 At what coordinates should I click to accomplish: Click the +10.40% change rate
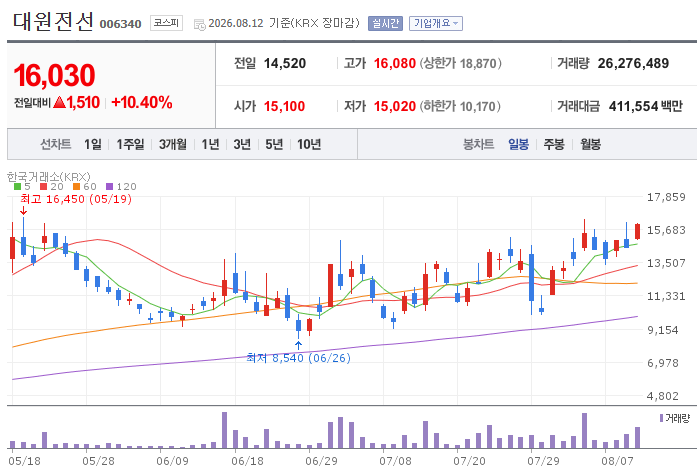click(142, 103)
